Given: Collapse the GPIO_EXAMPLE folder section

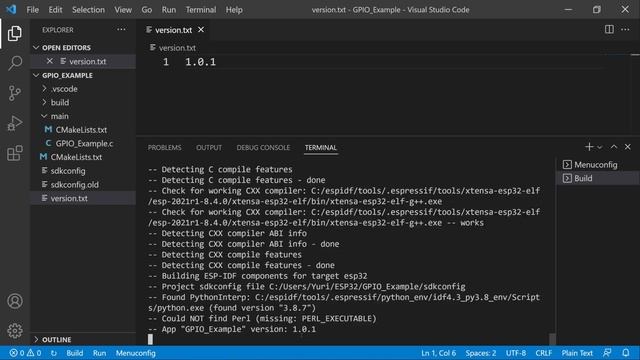Looking at the screenshot, I should click(x=83, y=76).
